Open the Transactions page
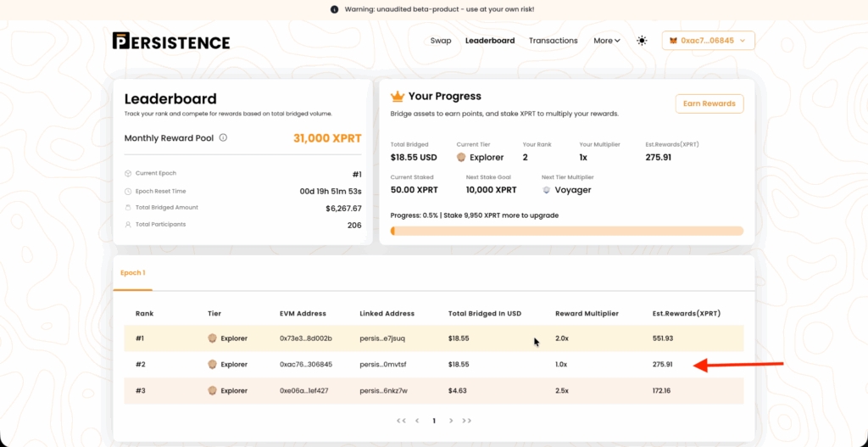 553,41
